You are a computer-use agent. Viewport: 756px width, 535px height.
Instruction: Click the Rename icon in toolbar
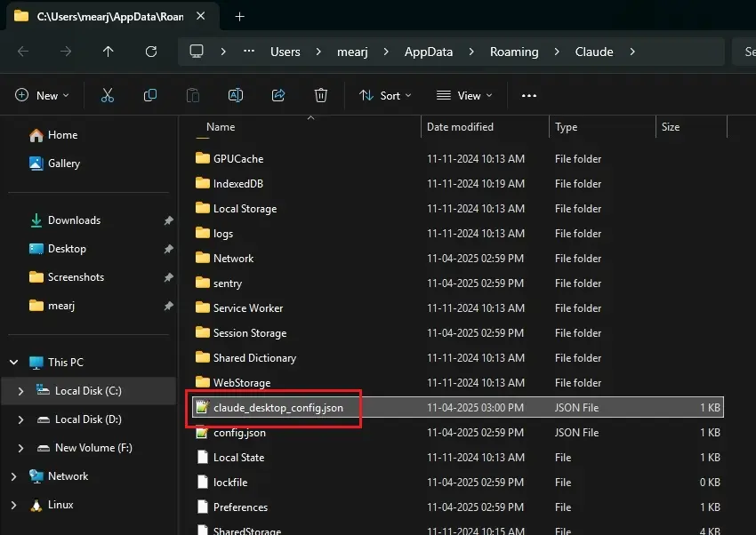click(236, 95)
